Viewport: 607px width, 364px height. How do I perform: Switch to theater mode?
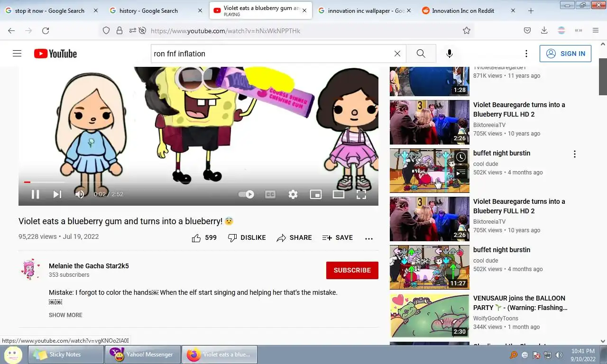(x=339, y=194)
